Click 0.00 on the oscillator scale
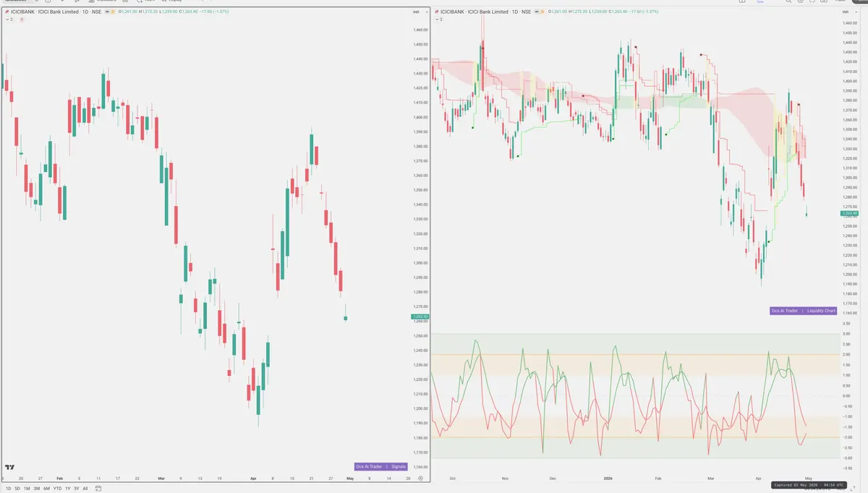Viewport: 868px width, 493px height. [x=846, y=395]
